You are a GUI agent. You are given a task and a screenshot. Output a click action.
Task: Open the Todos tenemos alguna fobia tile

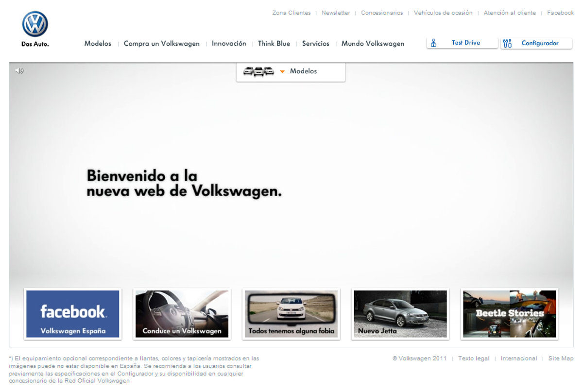pyautogui.click(x=291, y=314)
